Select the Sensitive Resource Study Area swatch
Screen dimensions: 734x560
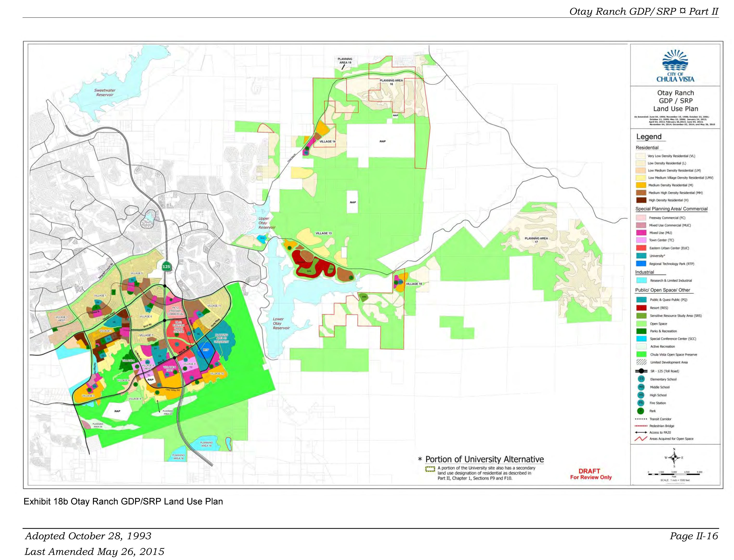click(x=641, y=315)
